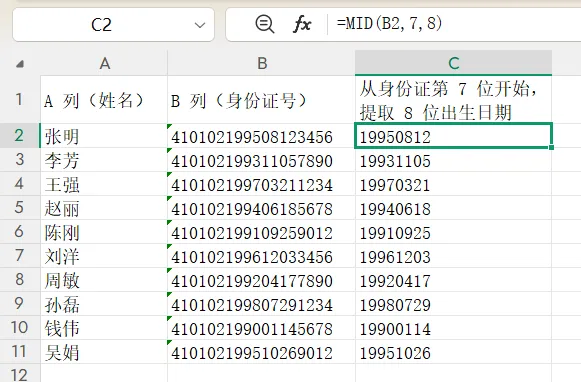Click cell containing 陈刚

[104, 232]
